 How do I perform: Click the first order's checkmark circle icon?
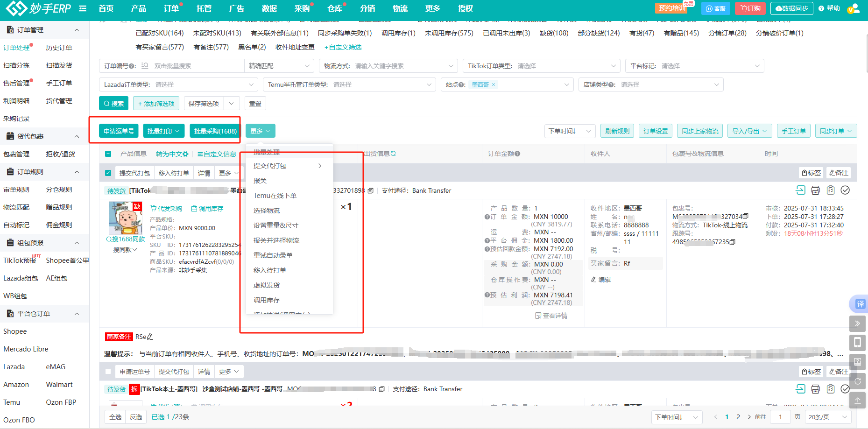point(845,190)
